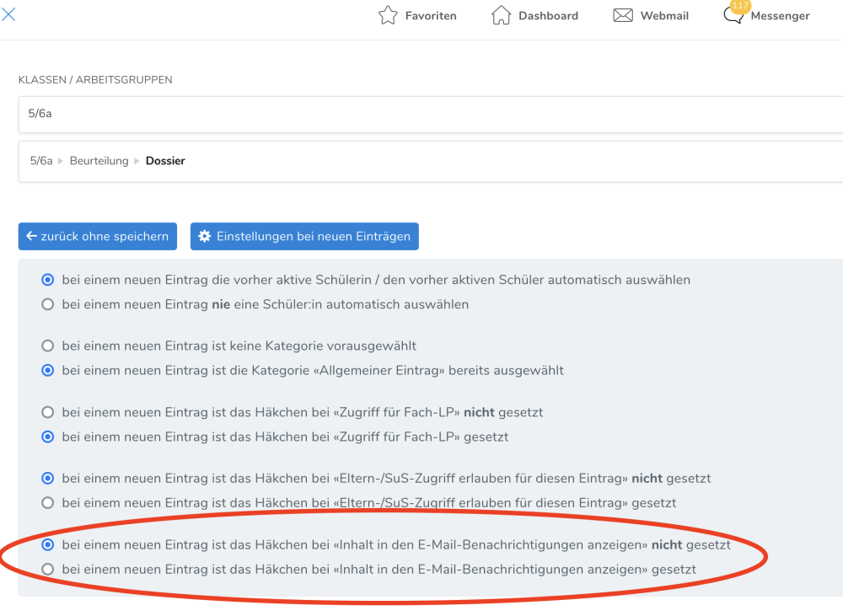This screenshot has height=616, width=843.
Task: Select never auto-select a student option
Action: tap(48, 304)
